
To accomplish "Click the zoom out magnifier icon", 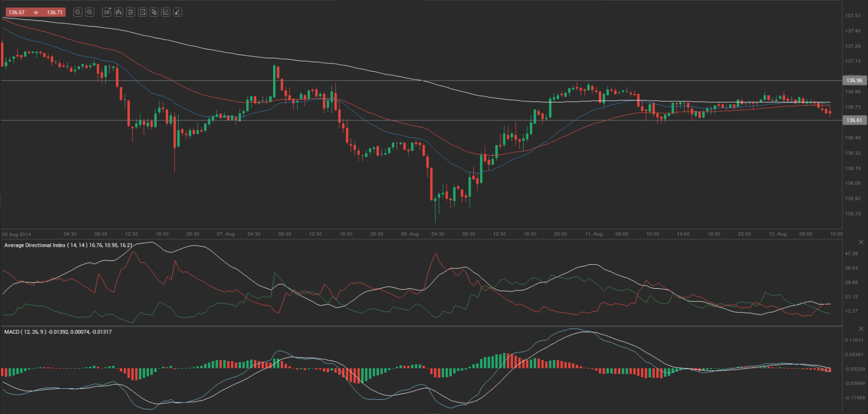I will (x=78, y=12).
